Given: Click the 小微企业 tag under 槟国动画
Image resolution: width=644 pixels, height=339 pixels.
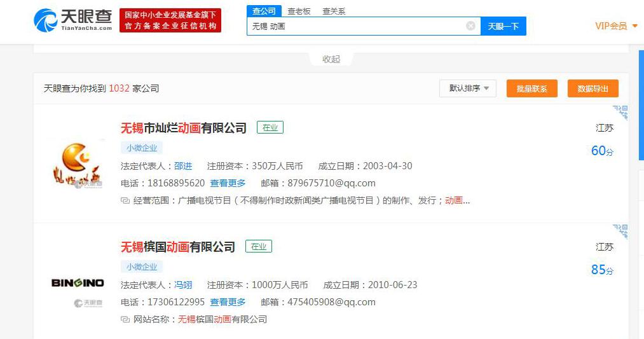Looking at the screenshot, I should coord(142,267).
